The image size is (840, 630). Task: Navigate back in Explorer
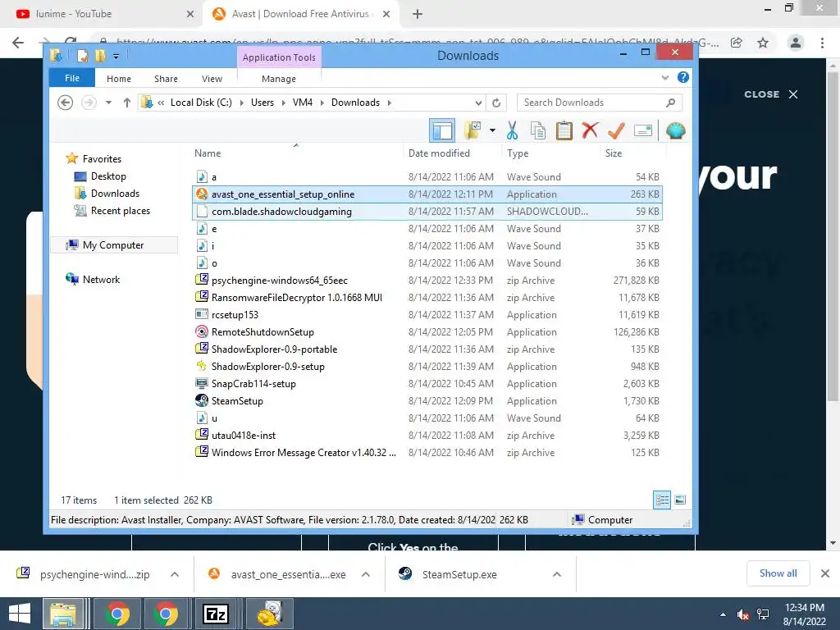[65, 103]
